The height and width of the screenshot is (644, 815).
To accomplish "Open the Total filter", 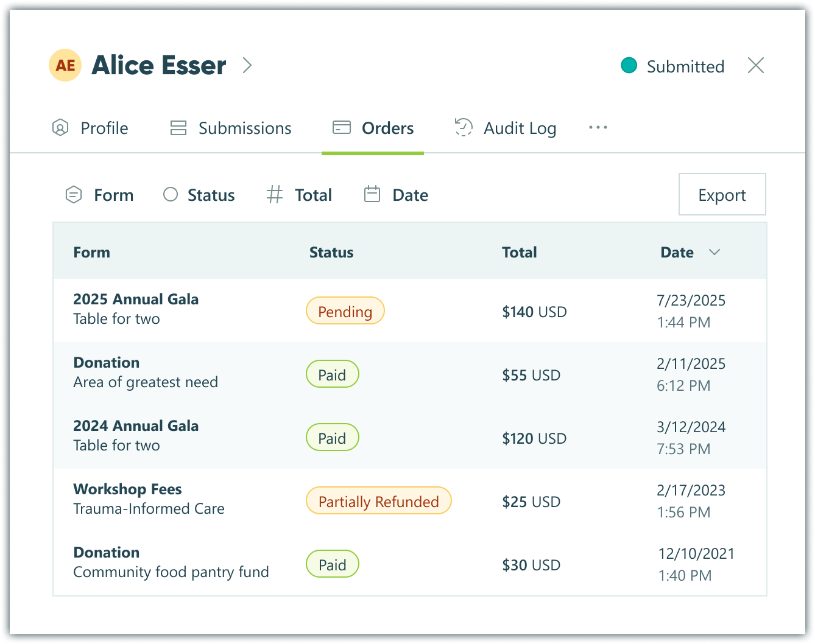I will tap(299, 195).
